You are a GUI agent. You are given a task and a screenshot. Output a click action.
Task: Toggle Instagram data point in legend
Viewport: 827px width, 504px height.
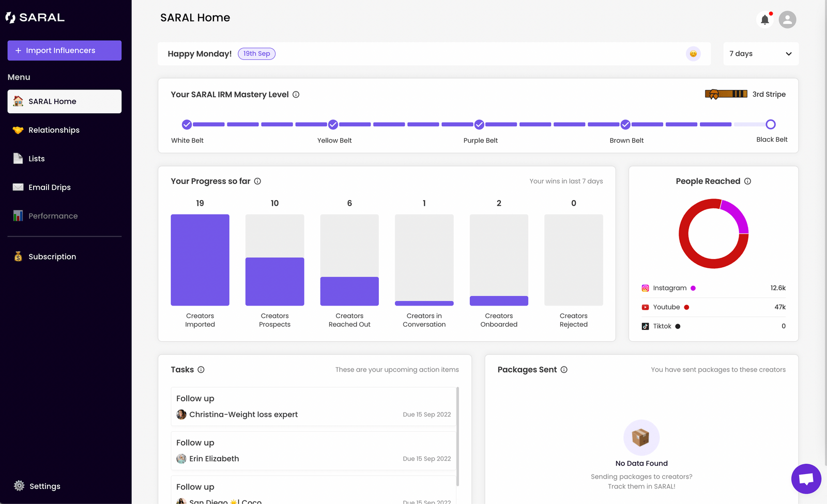click(693, 288)
